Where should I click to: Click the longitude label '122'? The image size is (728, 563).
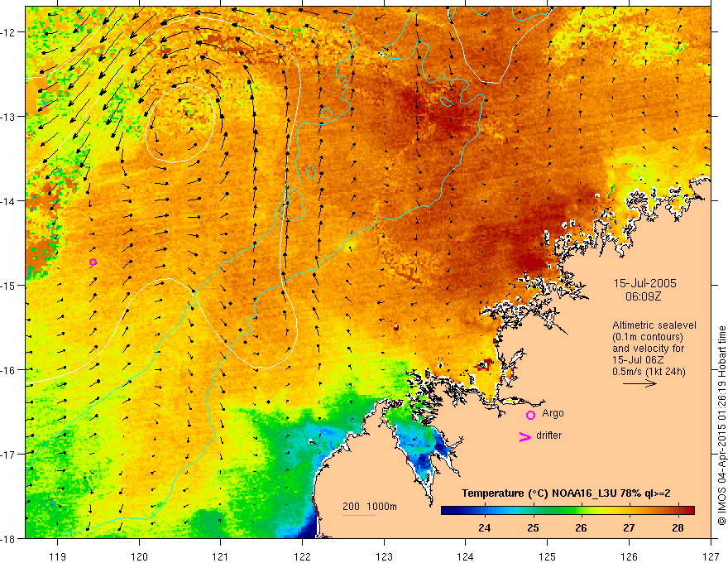[x=302, y=556]
